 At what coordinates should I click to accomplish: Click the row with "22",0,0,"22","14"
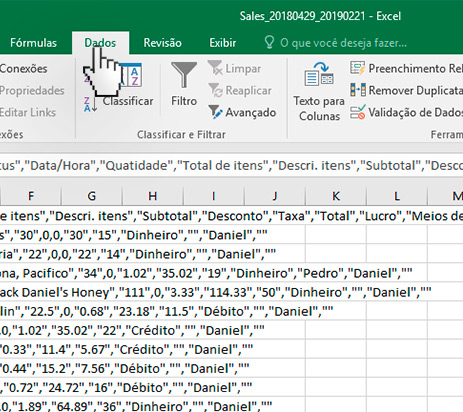pos(138,254)
